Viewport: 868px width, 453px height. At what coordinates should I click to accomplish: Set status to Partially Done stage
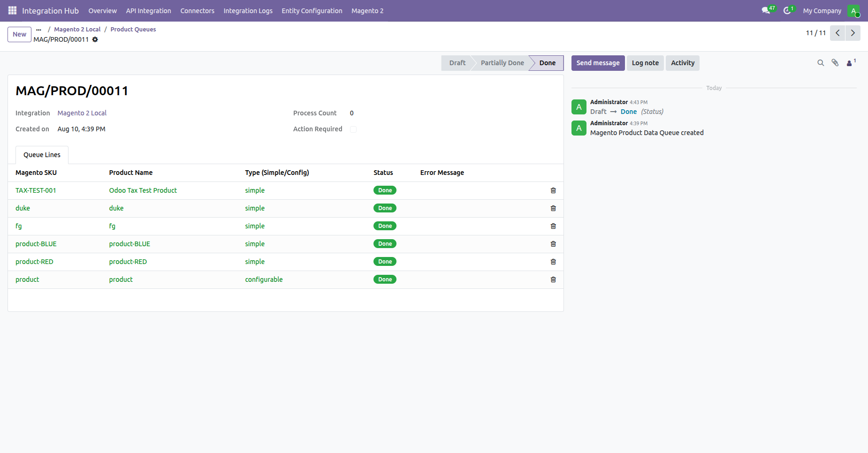click(x=502, y=63)
